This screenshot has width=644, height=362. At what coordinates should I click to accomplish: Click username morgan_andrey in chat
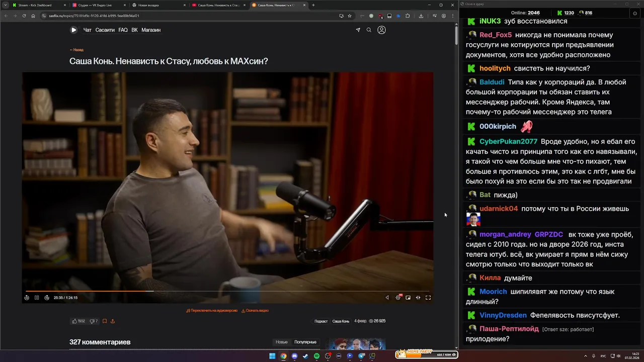click(505, 234)
